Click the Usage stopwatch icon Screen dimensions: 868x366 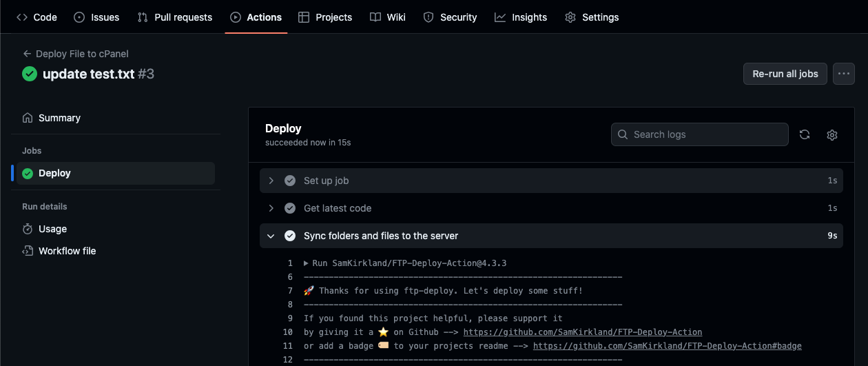pos(28,229)
